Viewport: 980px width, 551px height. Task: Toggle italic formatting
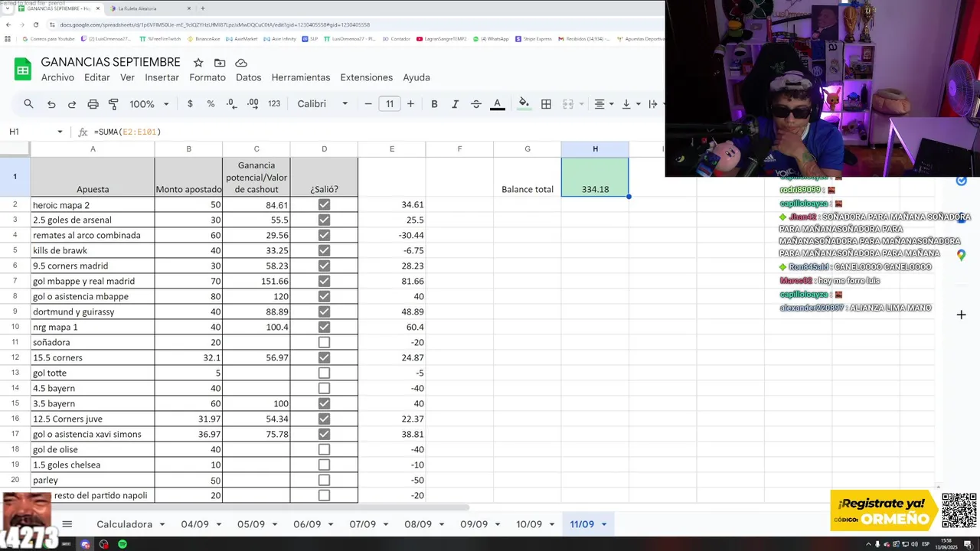point(455,104)
